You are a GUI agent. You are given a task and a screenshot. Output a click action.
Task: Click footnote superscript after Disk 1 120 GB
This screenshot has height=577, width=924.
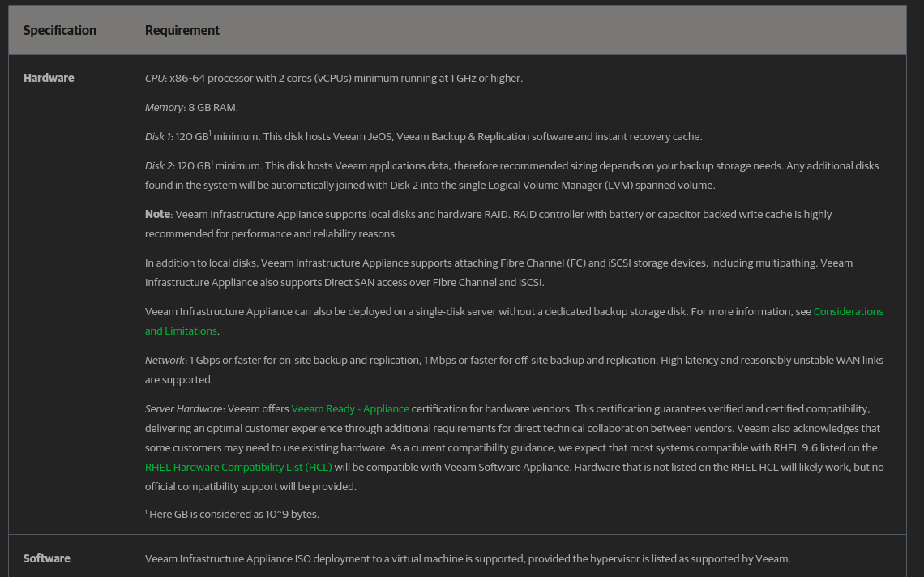pyautogui.click(x=211, y=134)
